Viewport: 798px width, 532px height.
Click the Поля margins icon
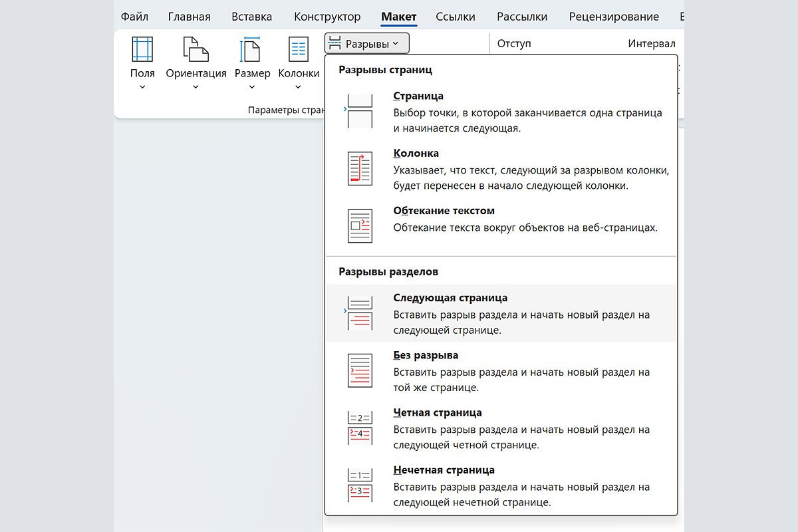[142, 50]
